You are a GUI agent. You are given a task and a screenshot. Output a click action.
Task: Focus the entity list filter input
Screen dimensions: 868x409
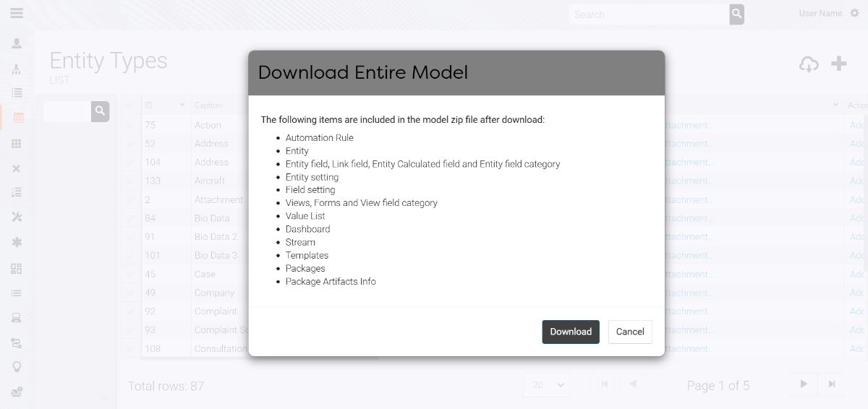[x=67, y=111]
